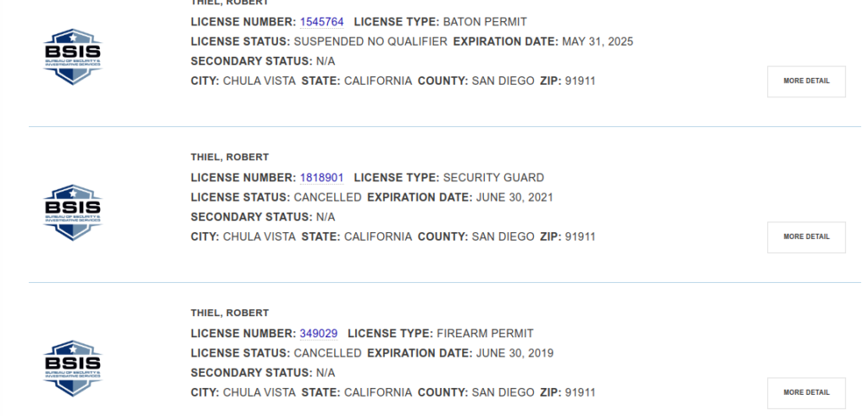Click the June 30, 2021 expiration date
This screenshot has width=868, height=416.
(515, 197)
